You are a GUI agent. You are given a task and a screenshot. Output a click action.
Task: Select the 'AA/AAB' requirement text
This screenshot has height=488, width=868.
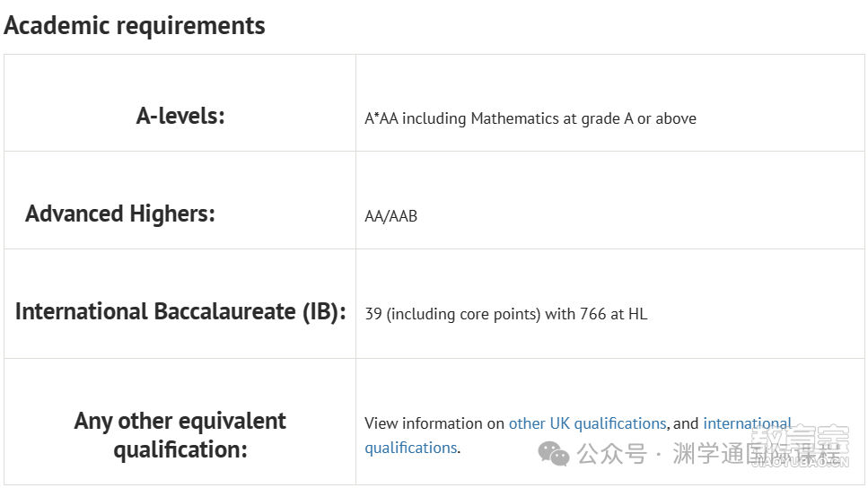pos(390,216)
